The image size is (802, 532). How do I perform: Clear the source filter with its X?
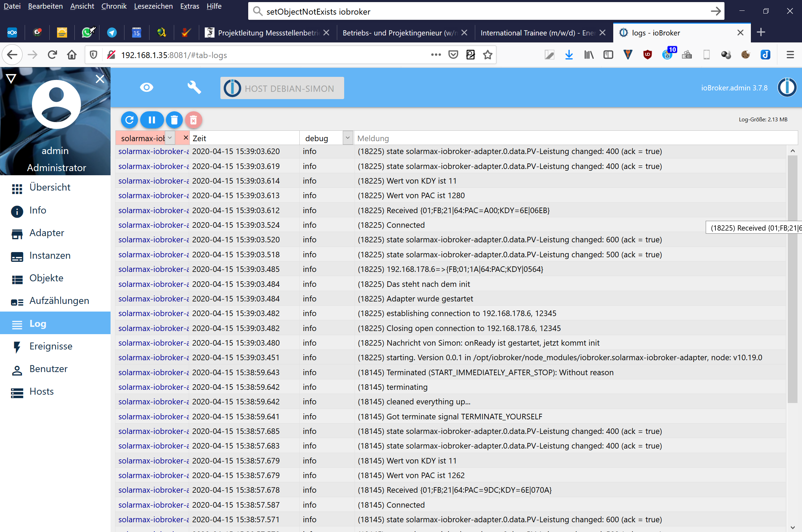(x=186, y=138)
